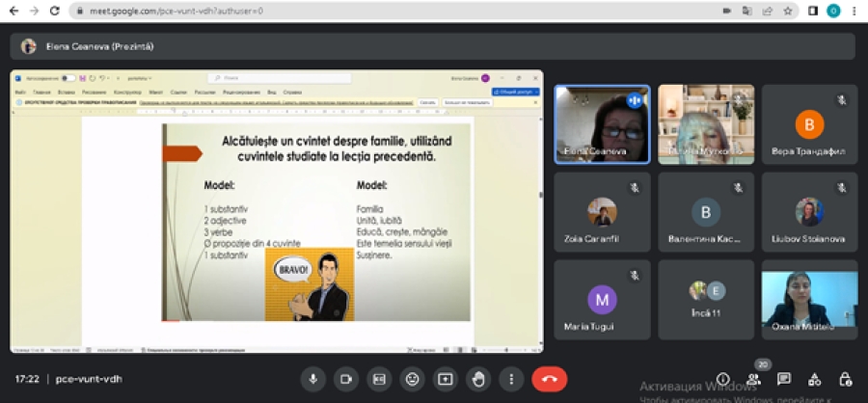
Task: Click the present screen icon
Action: coord(445,379)
